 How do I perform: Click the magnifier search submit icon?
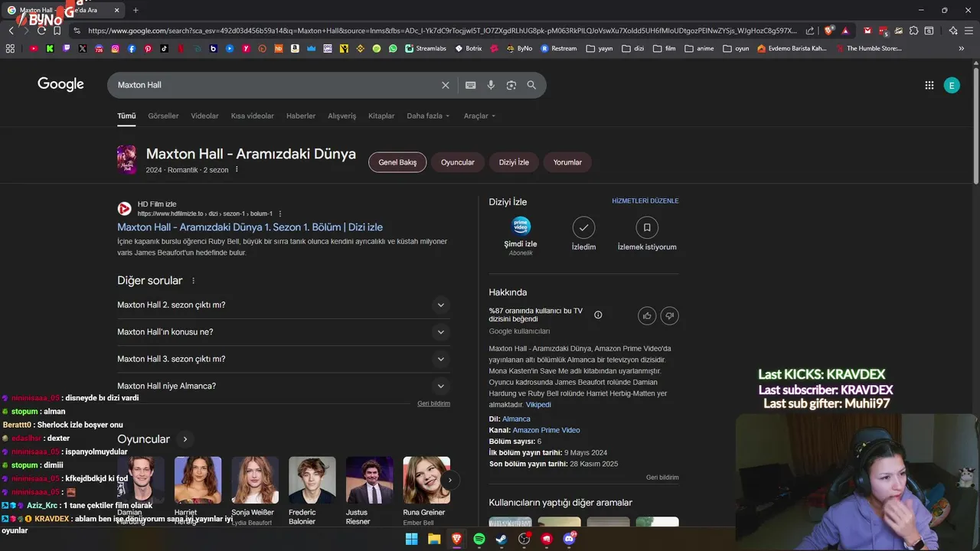(531, 85)
